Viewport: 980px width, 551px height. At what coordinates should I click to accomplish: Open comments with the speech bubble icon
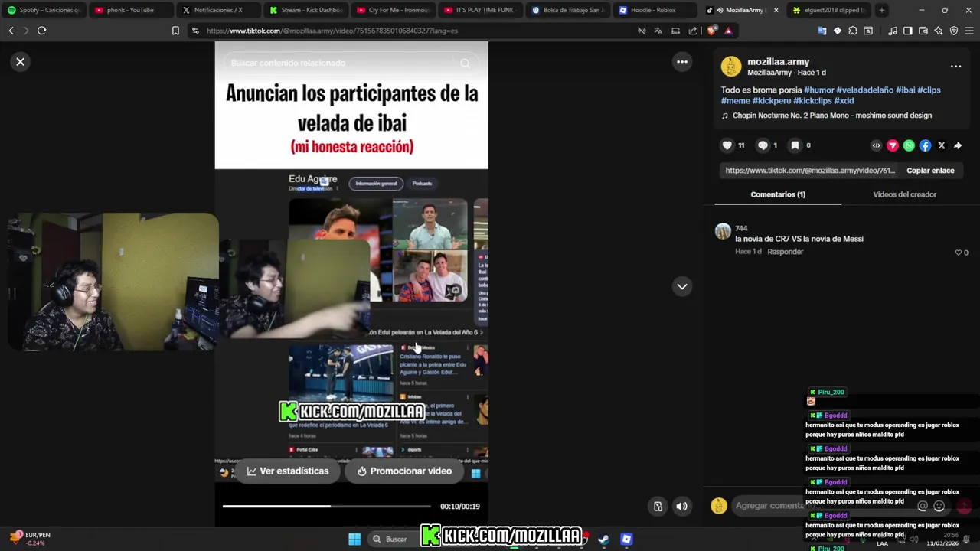[x=763, y=145]
